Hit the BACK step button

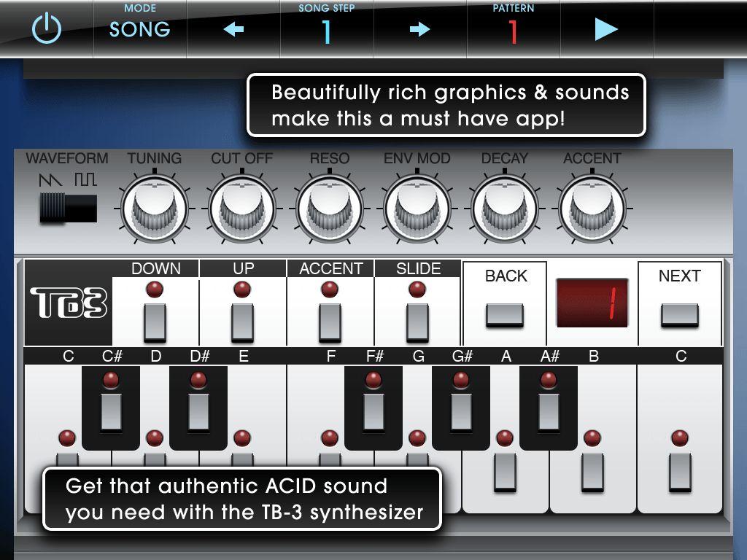tap(505, 315)
